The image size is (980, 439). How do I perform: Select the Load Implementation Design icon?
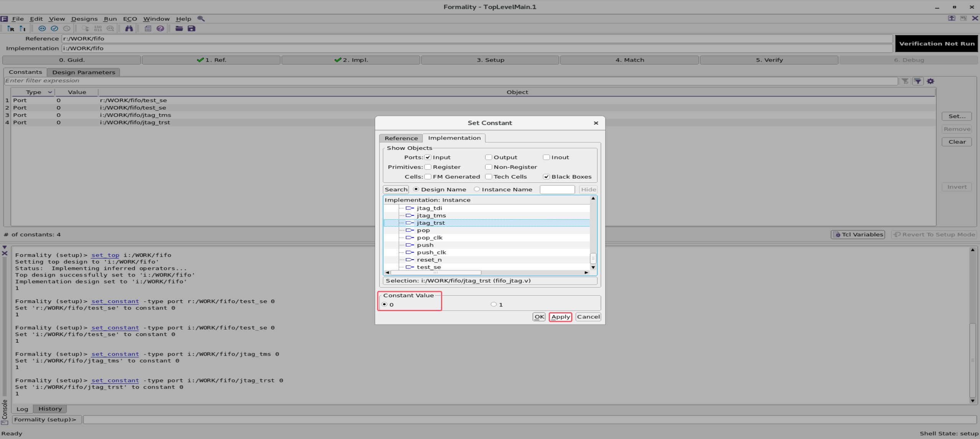[22, 29]
